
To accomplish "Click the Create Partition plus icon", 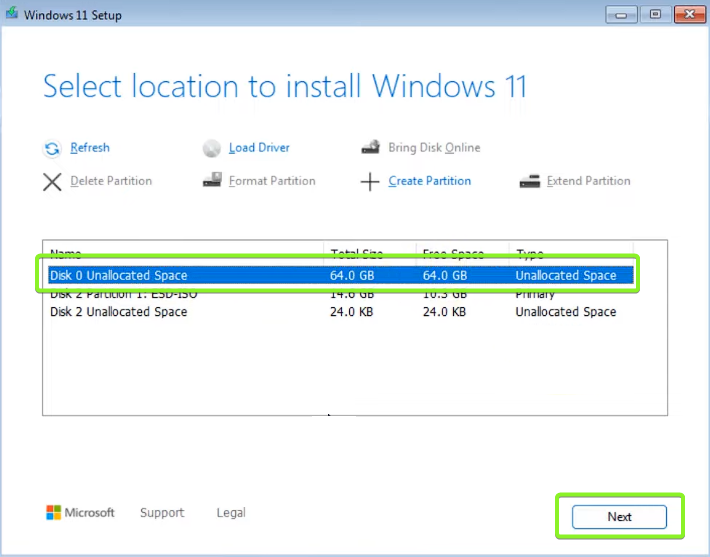I will 370,182.
